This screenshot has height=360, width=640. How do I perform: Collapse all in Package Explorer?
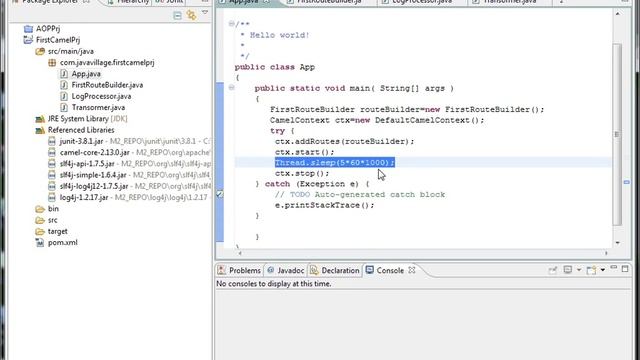tap(177, 16)
